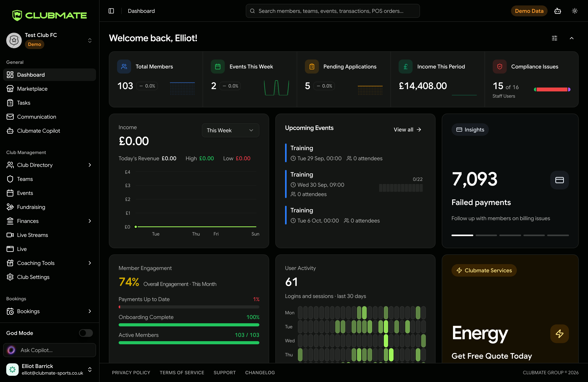Click the Income This Period pound icon
Viewport: 588px width, 382px height.
click(405, 67)
